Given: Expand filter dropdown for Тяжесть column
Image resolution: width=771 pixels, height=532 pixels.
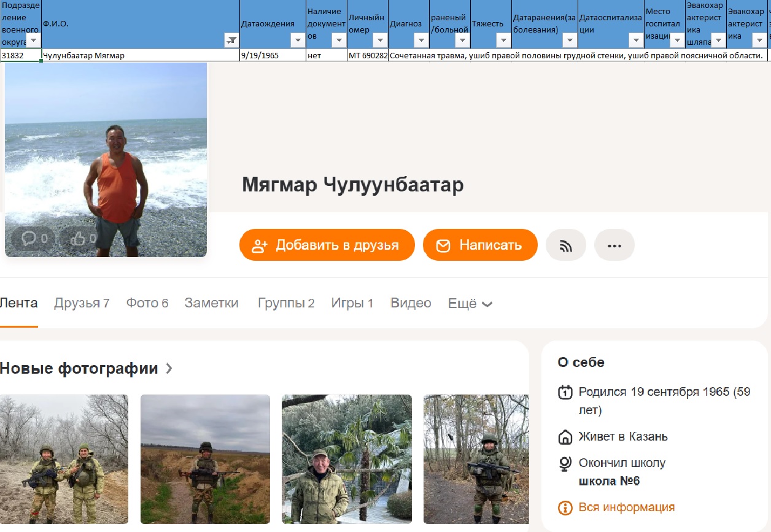Looking at the screenshot, I should click(503, 40).
